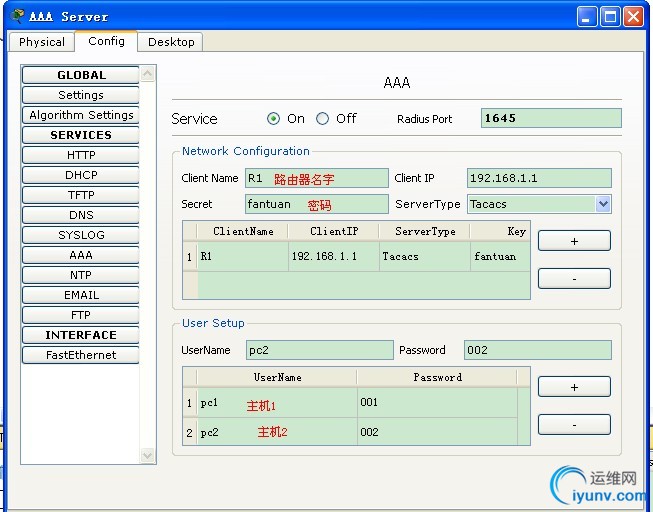Open the DNS service settings

(81, 215)
